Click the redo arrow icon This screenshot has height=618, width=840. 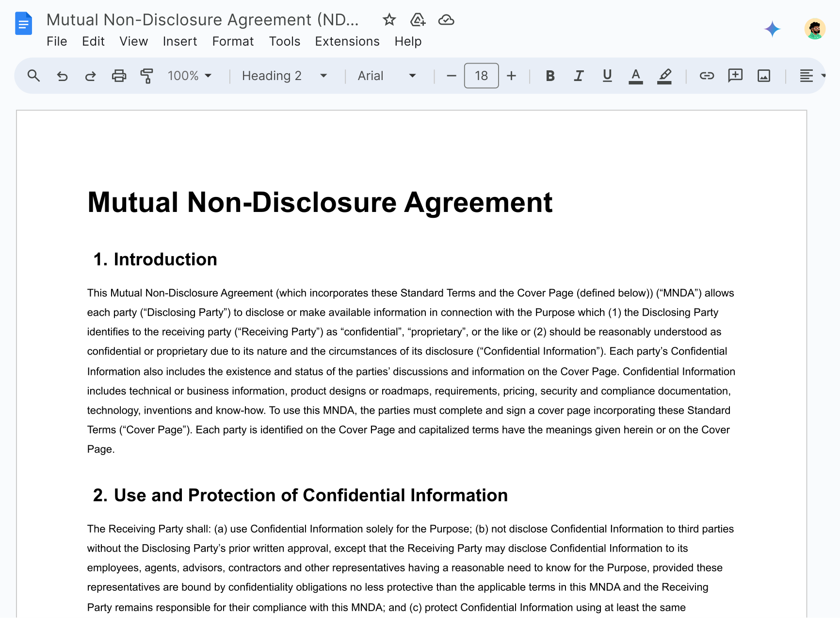(90, 76)
